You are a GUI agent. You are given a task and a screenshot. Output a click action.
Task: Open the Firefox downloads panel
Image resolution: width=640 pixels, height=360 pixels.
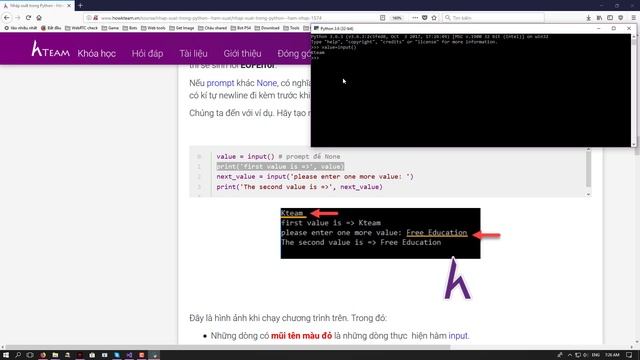[x=589, y=18]
